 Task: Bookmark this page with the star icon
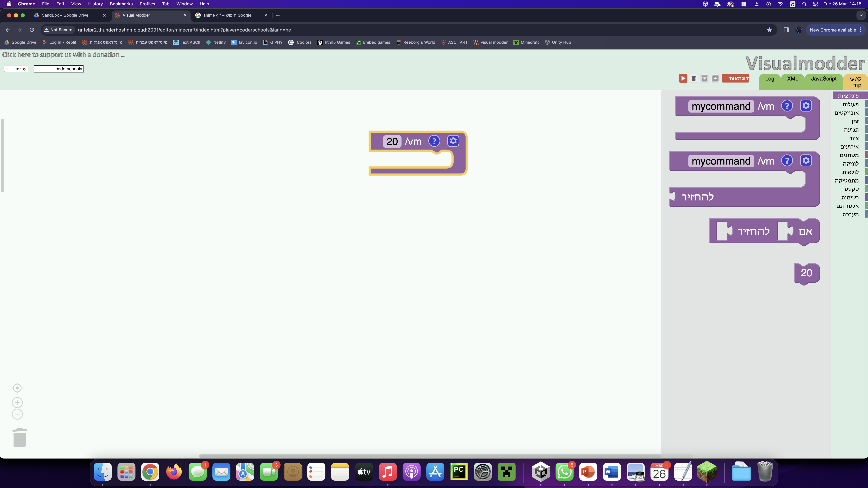point(769,30)
